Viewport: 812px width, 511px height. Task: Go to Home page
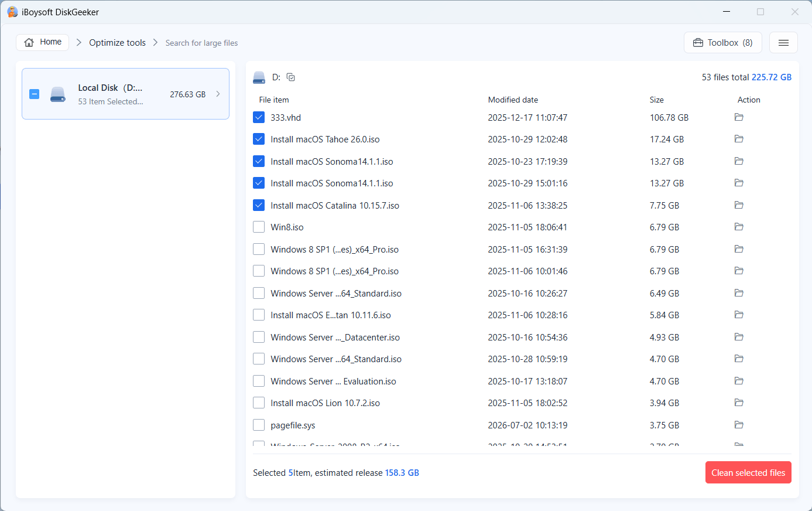coord(43,42)
